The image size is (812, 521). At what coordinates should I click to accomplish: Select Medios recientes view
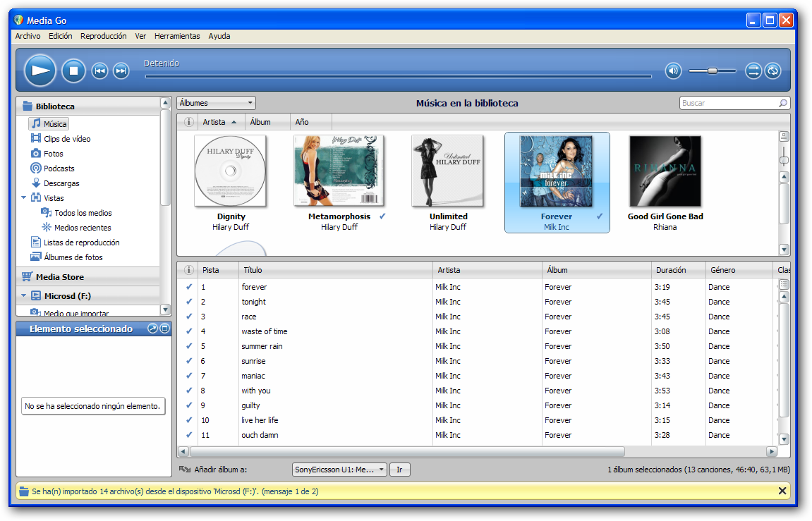tap(77, 228)
